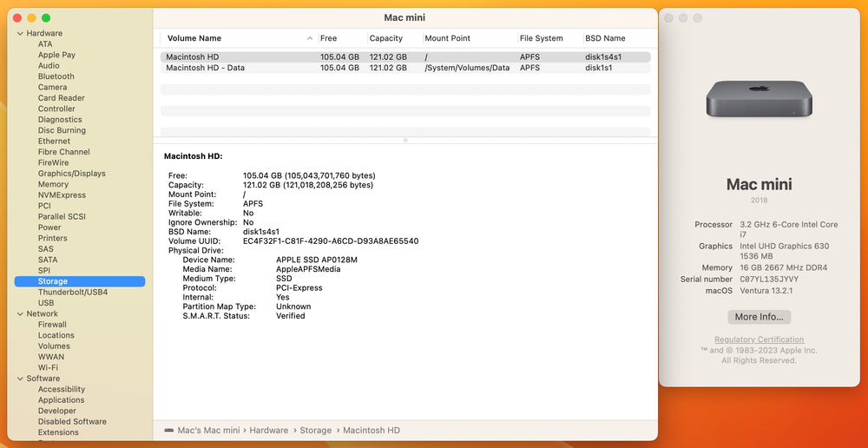Screen dimensions: 868x448
Task: Open the Regulatory Certification link
Action: [759, 339]
